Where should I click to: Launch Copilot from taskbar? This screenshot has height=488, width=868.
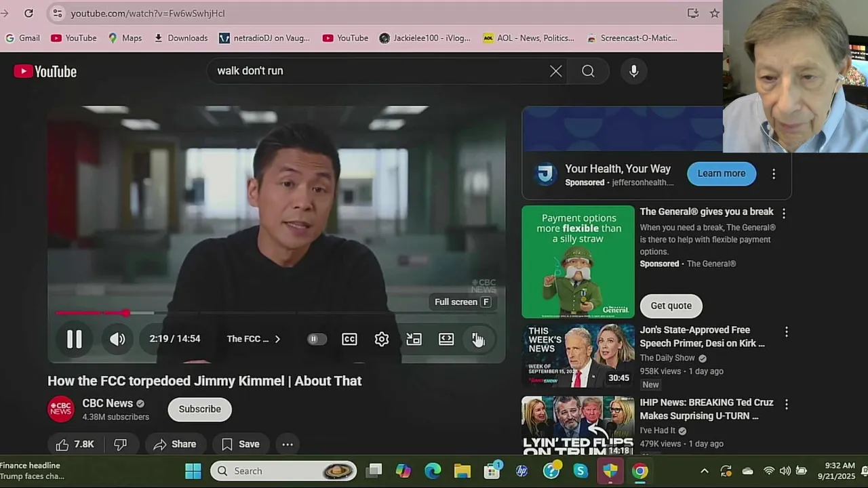pyautogui.click(x=403, y=471)
